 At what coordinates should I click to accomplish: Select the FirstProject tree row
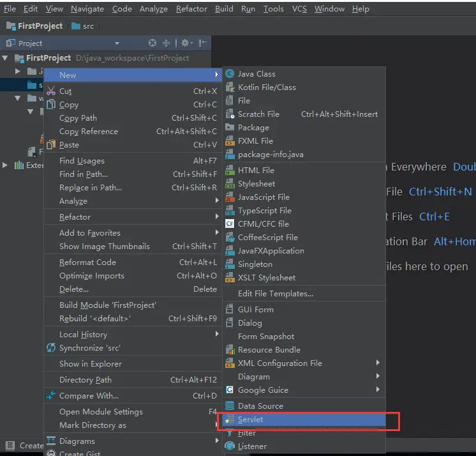click(x=106, y=57)
